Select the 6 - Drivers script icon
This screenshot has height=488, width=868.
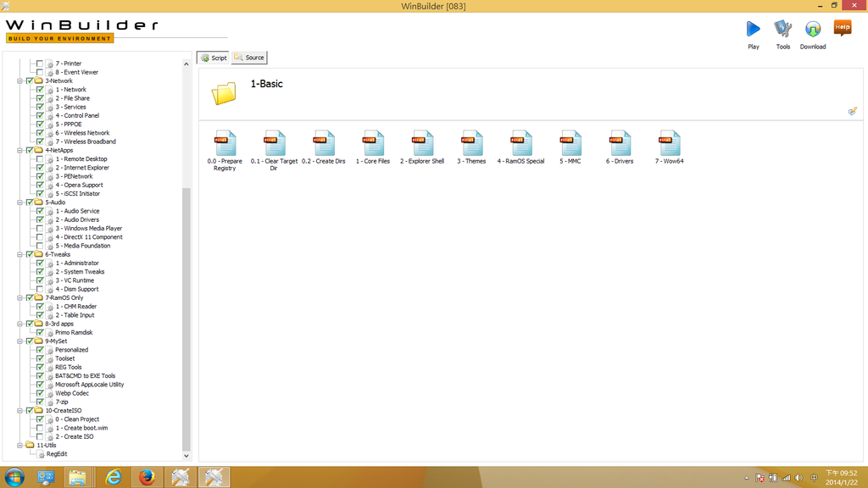[620, 143]
